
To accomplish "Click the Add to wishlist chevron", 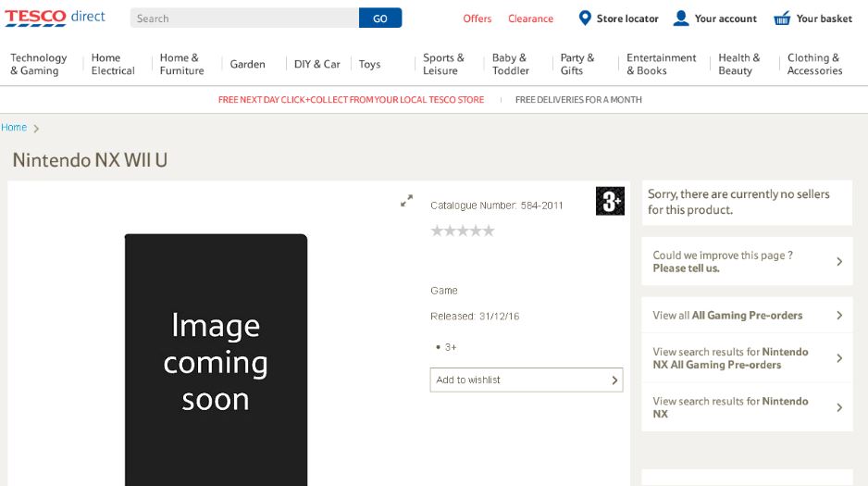I will tap(614, 380).
